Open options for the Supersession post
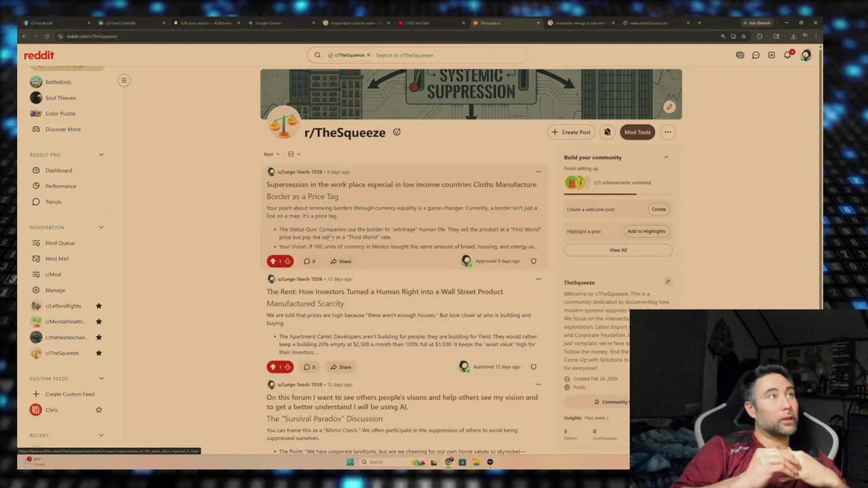868x488 pixels. (x=538, y=171)
